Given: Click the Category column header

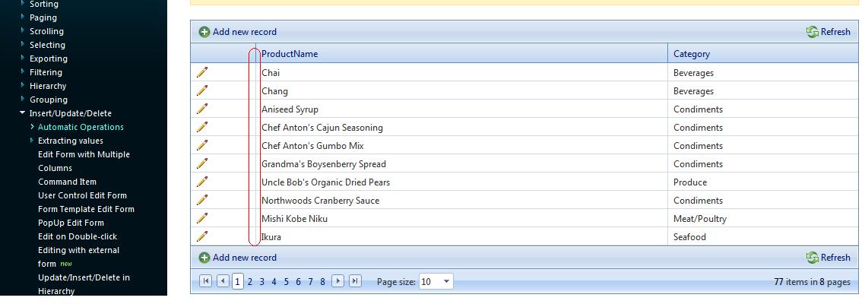Looking at the screenshot, I should 692,54.
